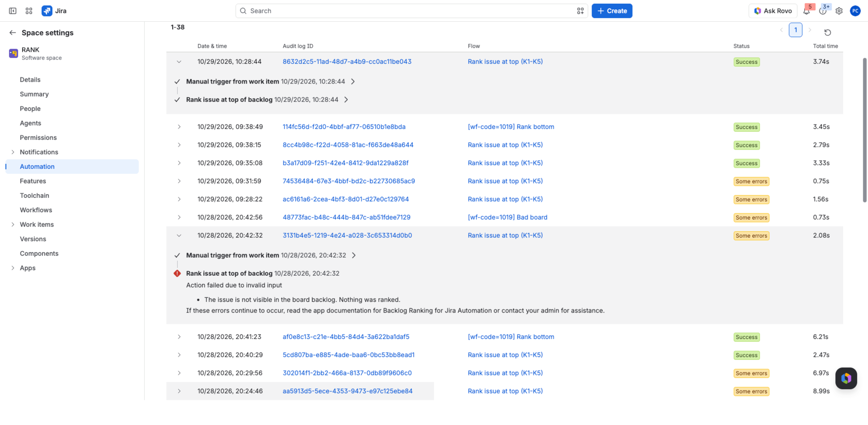868x425 pixels.
Task: Open the settings gear icon
Action: coord(839,11)
